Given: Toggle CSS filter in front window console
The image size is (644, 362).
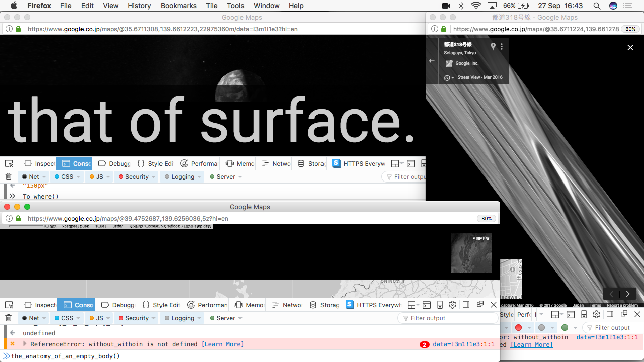Looking at the screenshot, I should click(x=64, y=318).
